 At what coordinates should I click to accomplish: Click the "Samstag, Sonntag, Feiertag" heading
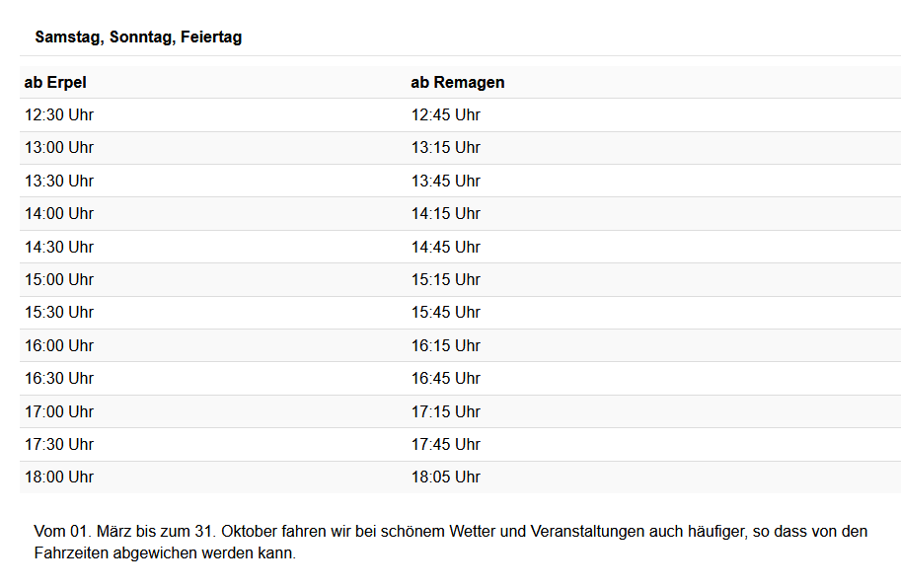(x=138, y=37)
